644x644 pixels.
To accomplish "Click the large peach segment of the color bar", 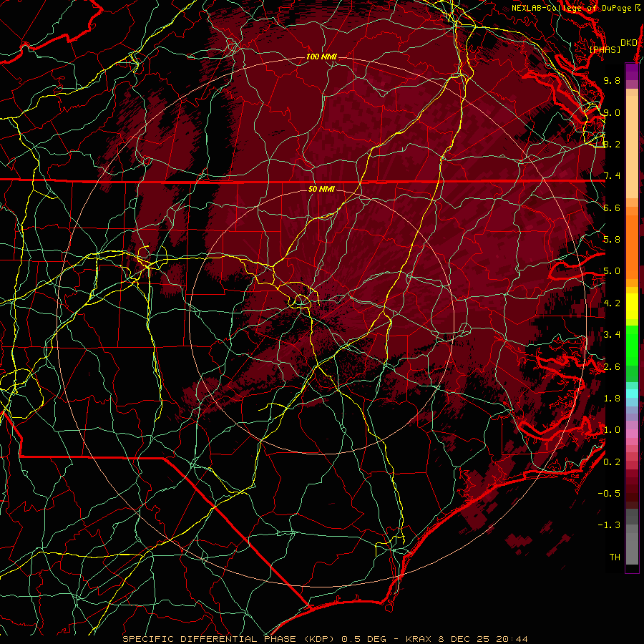I will click(x=632, y=148).
